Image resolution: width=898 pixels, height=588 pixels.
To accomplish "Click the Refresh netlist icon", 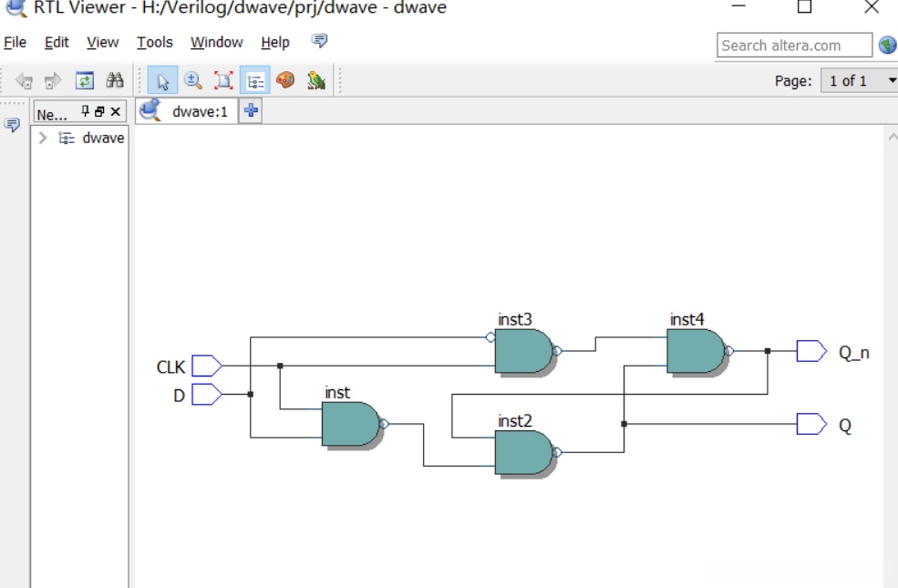I will (x=85, y=81).
